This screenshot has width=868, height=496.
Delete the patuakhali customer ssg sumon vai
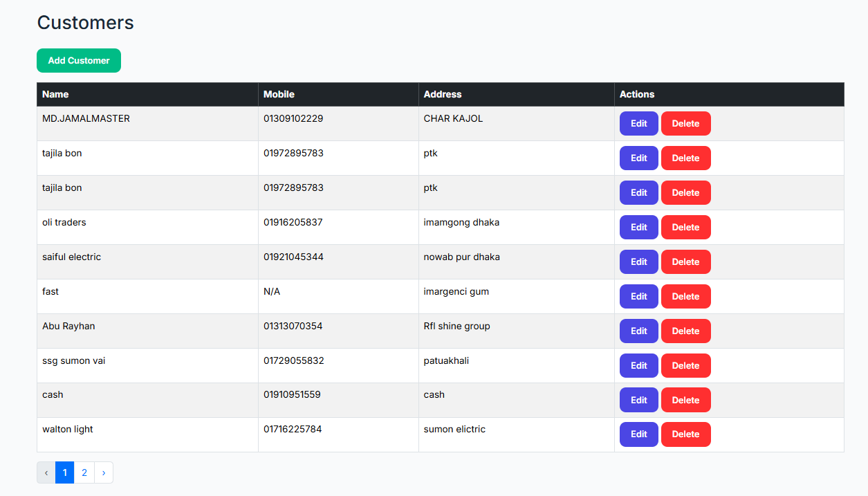685,366
